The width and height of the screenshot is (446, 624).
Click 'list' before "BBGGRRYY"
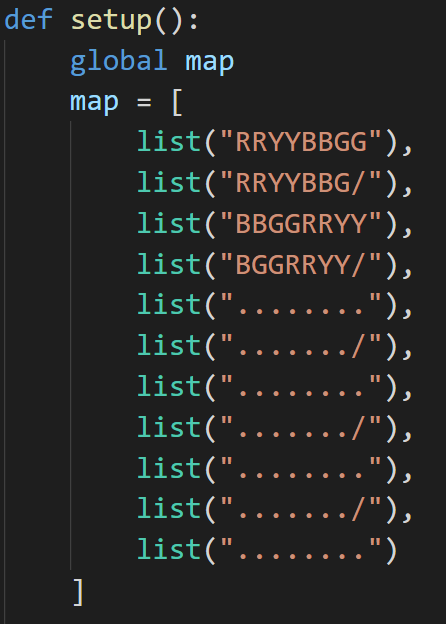[169, 223]
